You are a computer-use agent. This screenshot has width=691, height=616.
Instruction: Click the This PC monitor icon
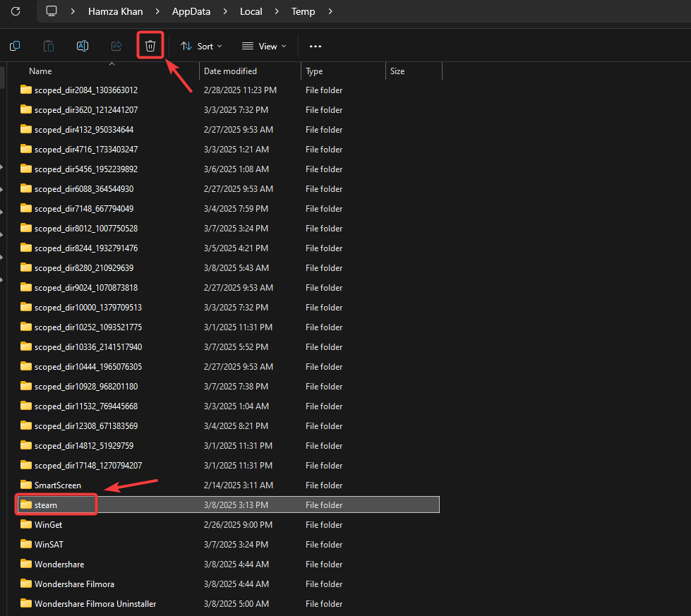pos(51,11)
